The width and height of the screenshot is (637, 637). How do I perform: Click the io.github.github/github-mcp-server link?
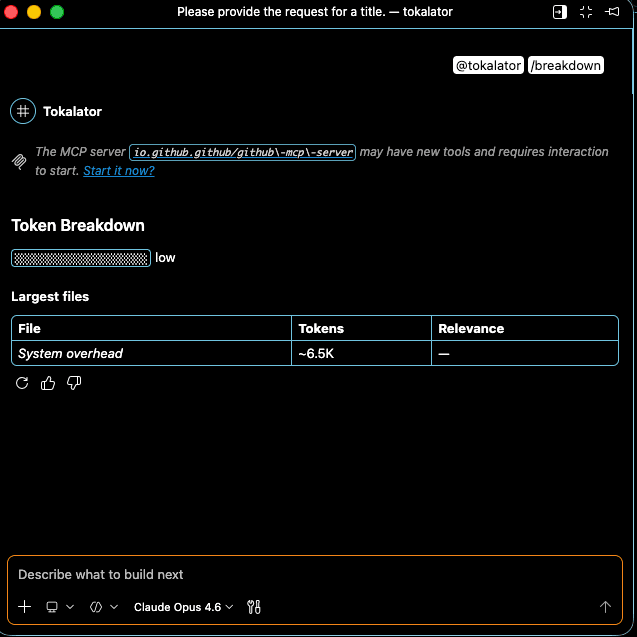pos(243,152)
